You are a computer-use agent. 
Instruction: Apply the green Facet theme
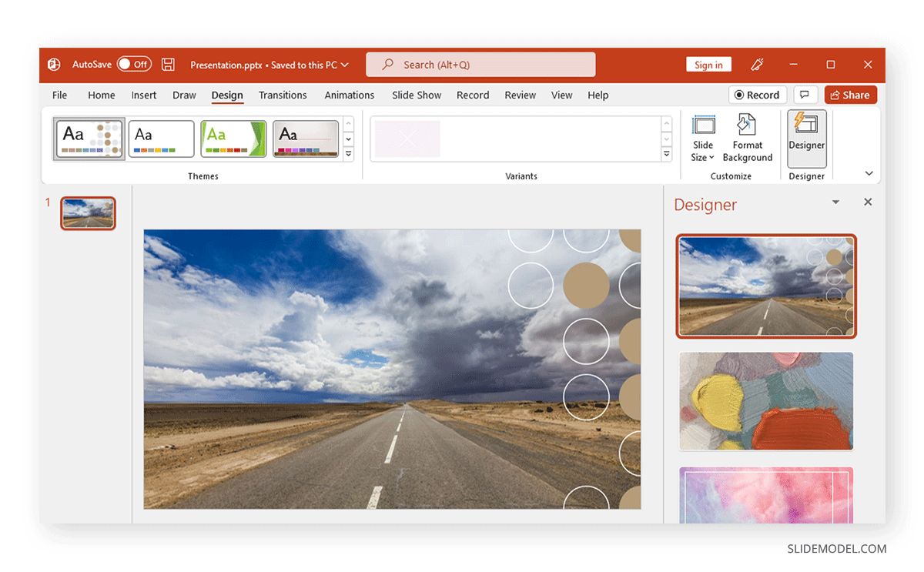[233, 139]
